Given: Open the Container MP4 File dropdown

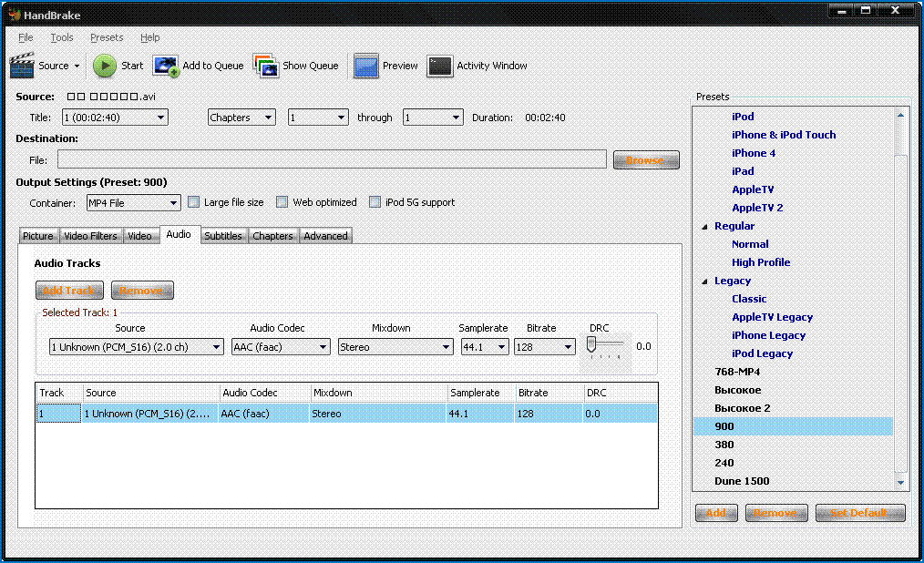Looking at the screenshot, I should [x=133, y=202].
